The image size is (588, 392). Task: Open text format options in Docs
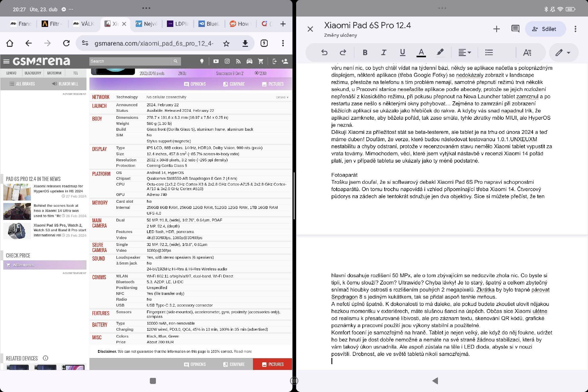(527, 52)
